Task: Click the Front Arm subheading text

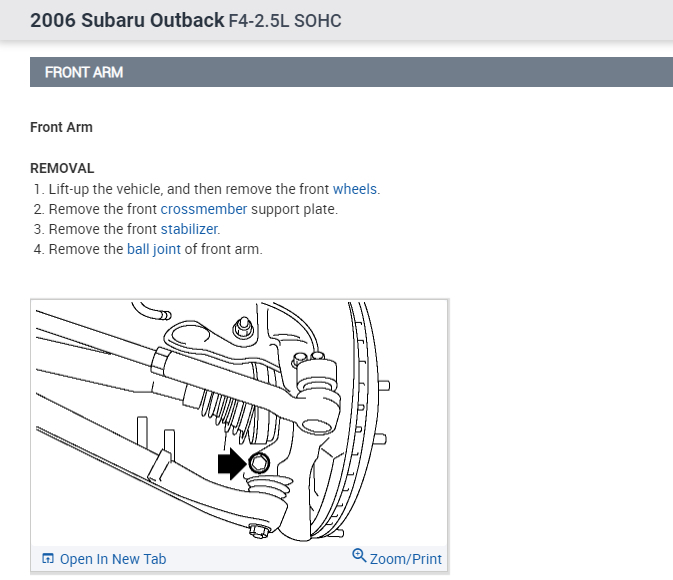Action: pos(61,128)
